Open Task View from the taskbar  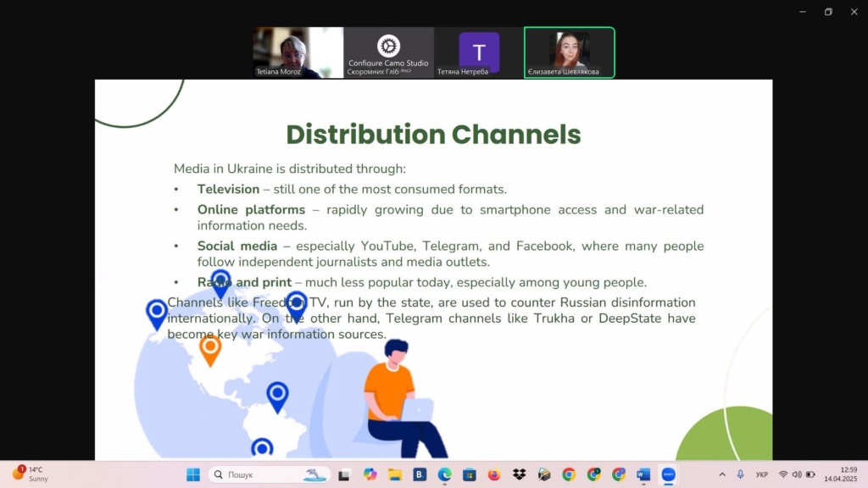(344, 474)
